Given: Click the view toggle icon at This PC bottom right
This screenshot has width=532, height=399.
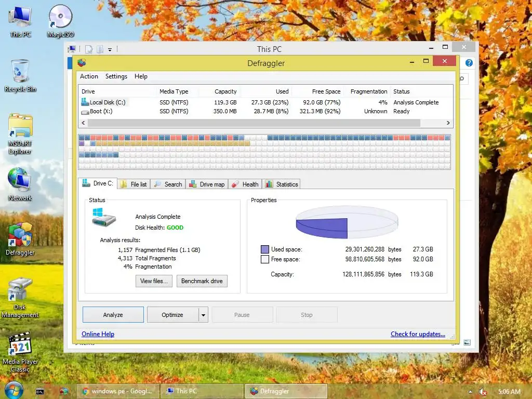Looking at the screenshot, I should click(x=467, y=342).
